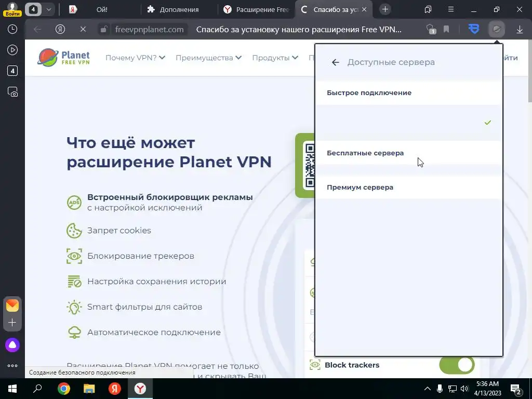
Task: Click the volume speaker tray icon
Action: [464, 389]
